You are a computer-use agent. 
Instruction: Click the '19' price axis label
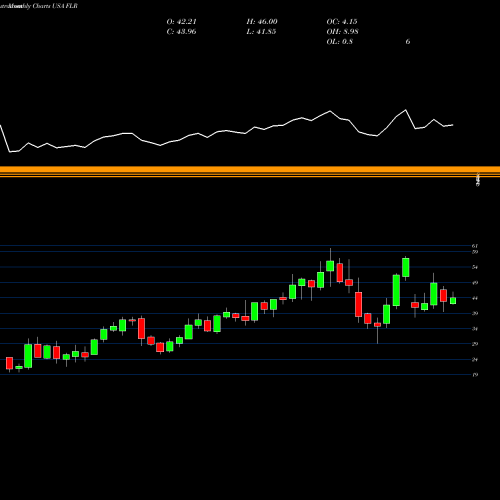(475, 375)
